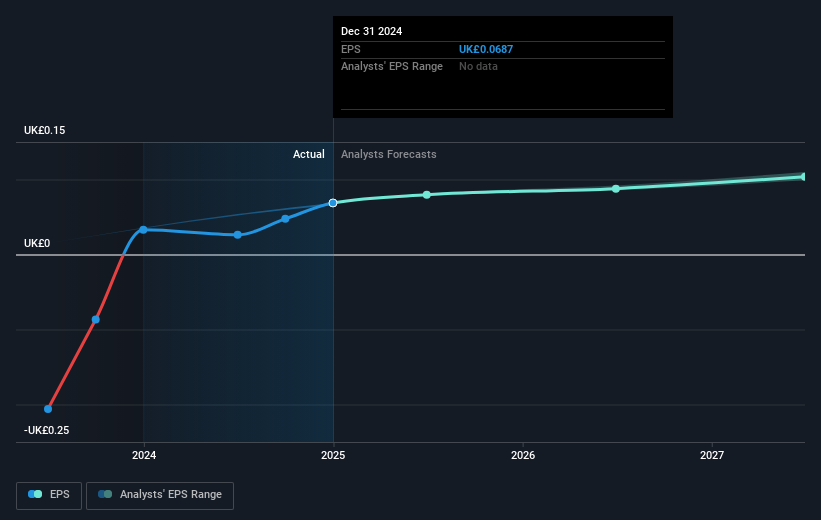The width and height of the screenshot is (821, 520).
Task: Select the Dec 31 2024 EPS data point
Action: tap(333, 203)
